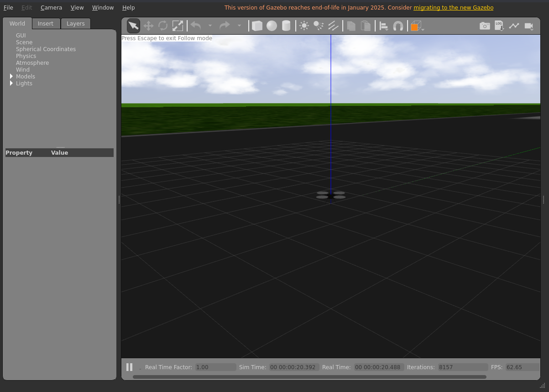Screen dimensions: 549x392
Task: Open the plot graph icon
Action: (514, 26)
